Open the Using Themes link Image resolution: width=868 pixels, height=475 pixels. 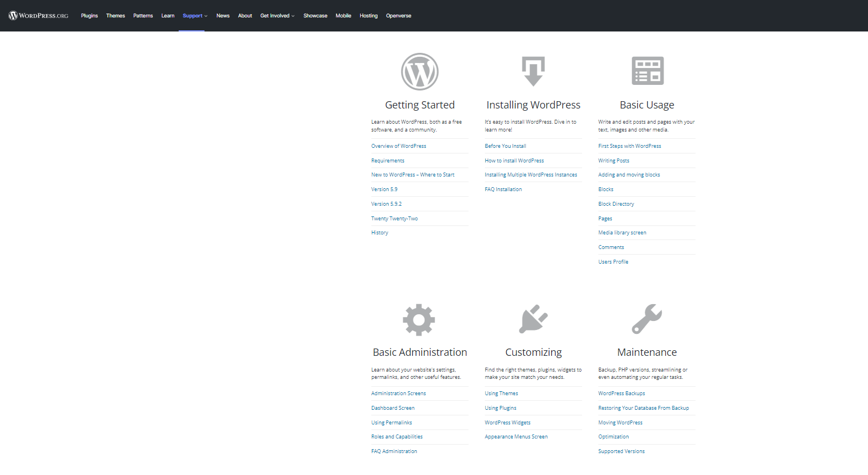click(502, 393)
